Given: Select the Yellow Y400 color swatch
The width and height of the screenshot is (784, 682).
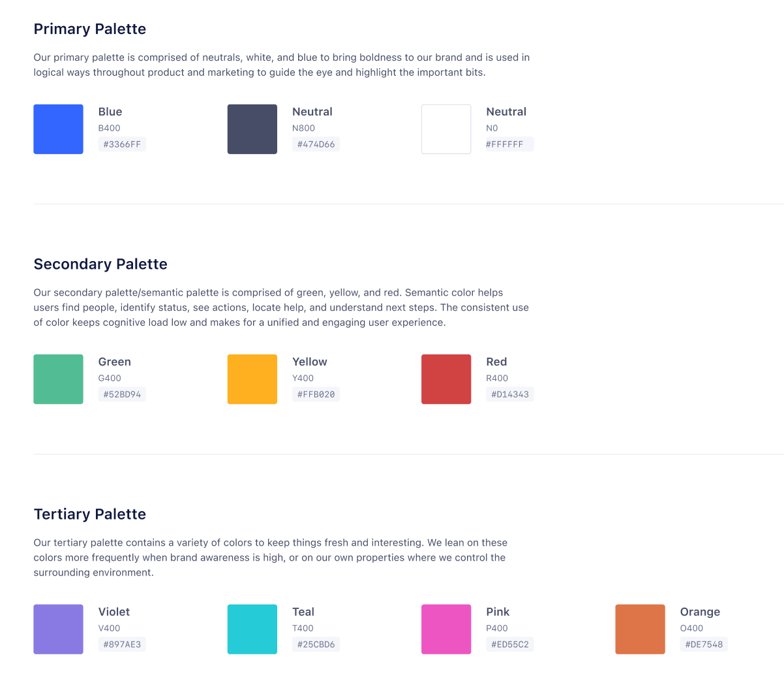Looking at the screenshot, I should point(252,379).
